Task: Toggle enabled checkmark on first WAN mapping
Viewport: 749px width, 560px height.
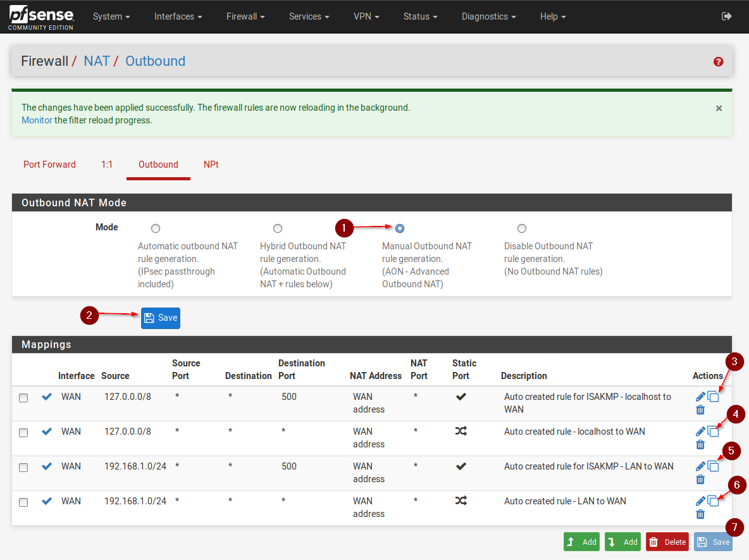Action: 47,397
